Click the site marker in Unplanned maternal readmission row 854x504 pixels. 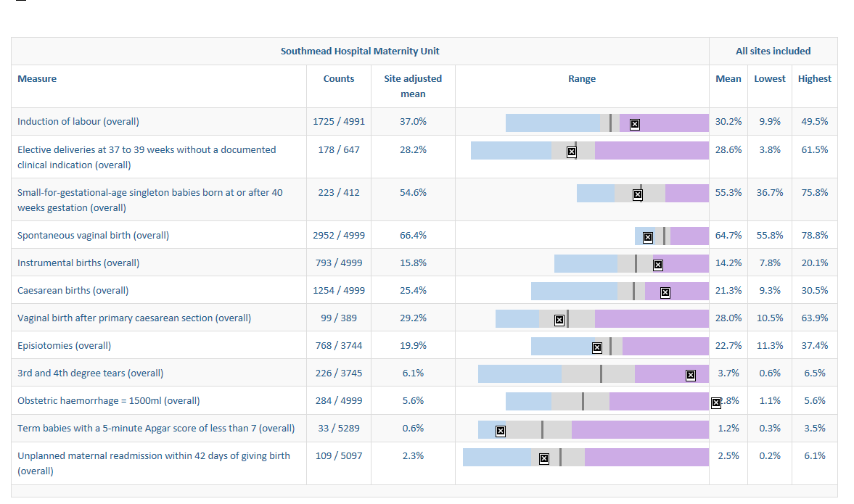[x=543, y=458]
